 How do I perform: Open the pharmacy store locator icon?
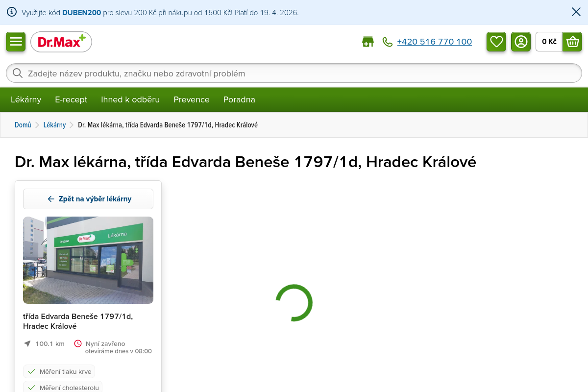pos(367,42)
